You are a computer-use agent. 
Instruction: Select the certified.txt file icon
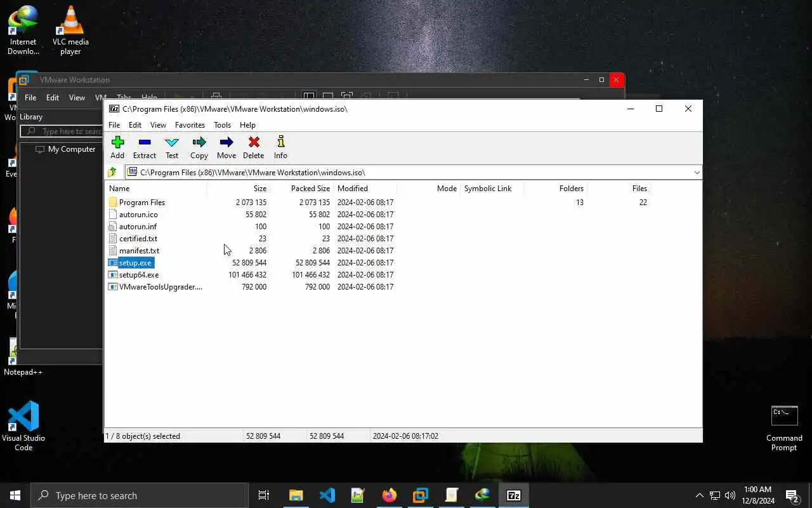[x=113, y=238]
